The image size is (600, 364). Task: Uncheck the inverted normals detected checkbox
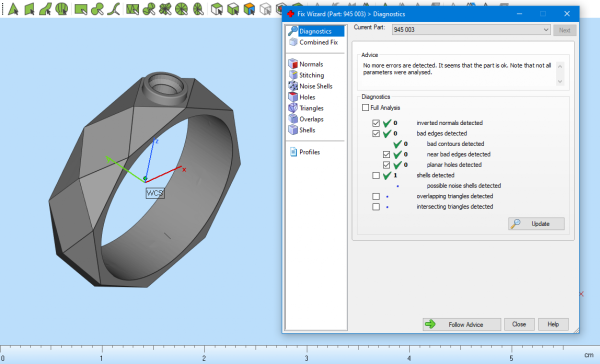[376, 123]
